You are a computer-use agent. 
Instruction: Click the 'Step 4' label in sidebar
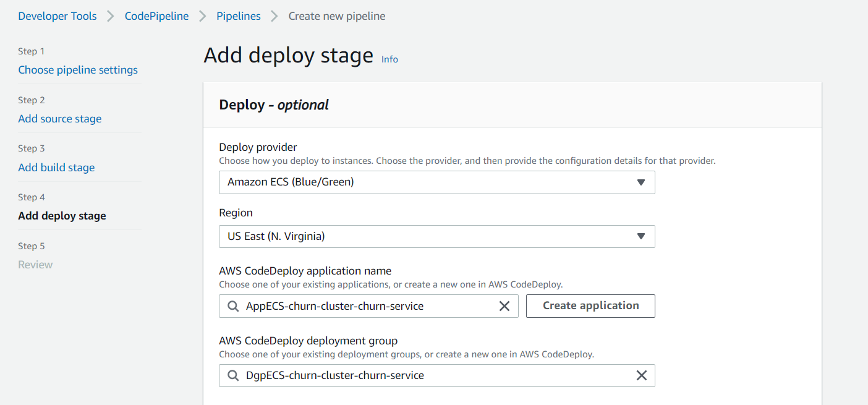coord(32,197)
